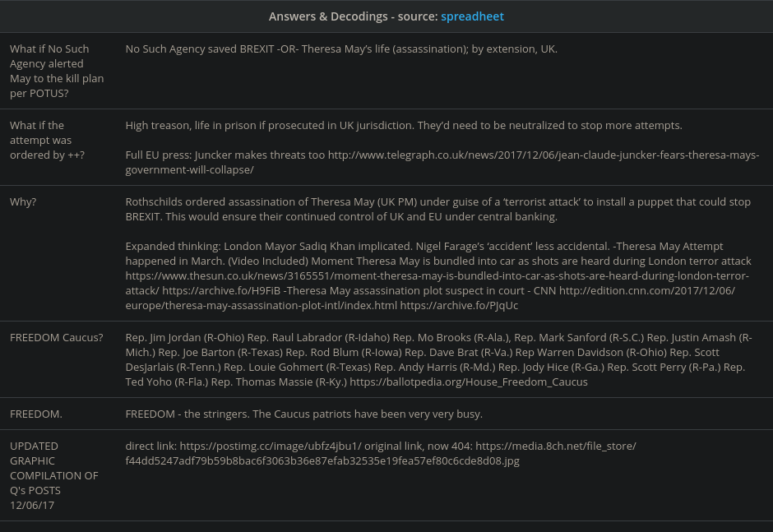773x532 pixels.
Task: Open the 'spreadheet' source link
Action: click(472, 16)
